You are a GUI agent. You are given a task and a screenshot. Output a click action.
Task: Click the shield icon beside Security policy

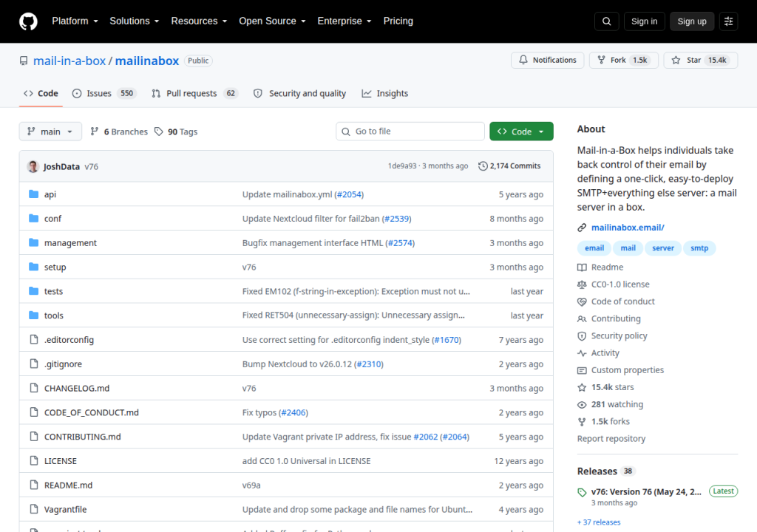582,336
